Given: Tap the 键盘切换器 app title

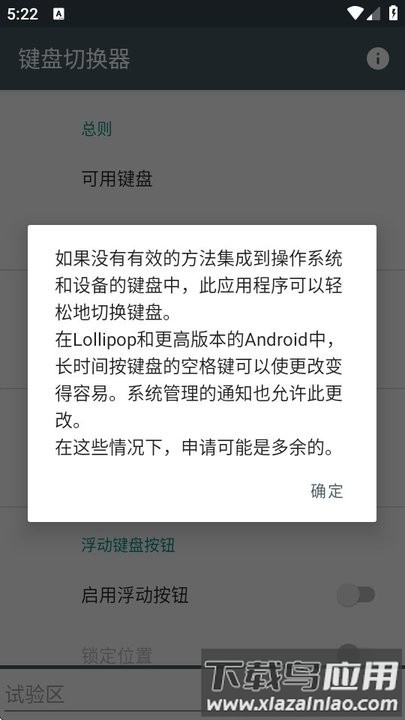Looking at the screenshot, I should point(74,59).
